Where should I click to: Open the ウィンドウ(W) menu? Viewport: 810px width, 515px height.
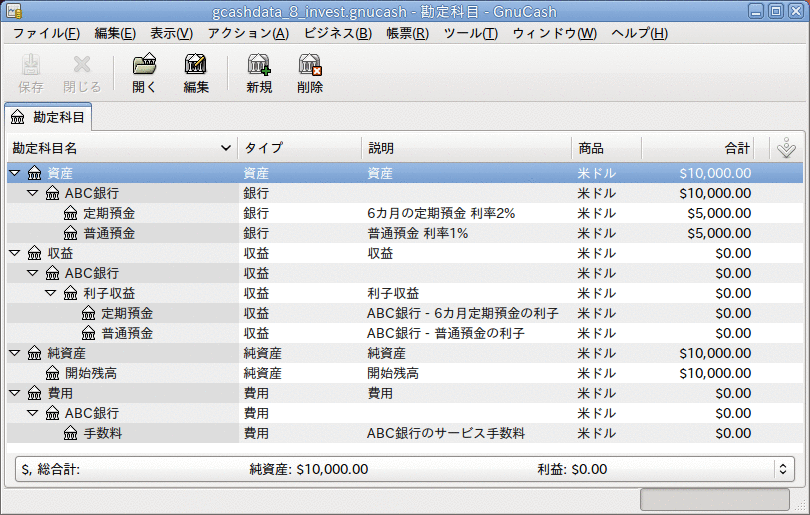click(554, 34)
